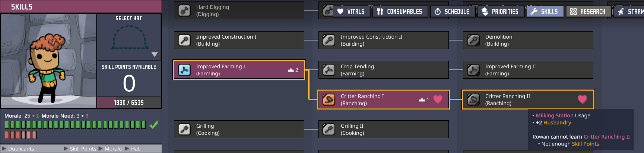Viewport: 644px width, 153px height.
Task: Sort by the Morale column
Action: tap(113, 149)
